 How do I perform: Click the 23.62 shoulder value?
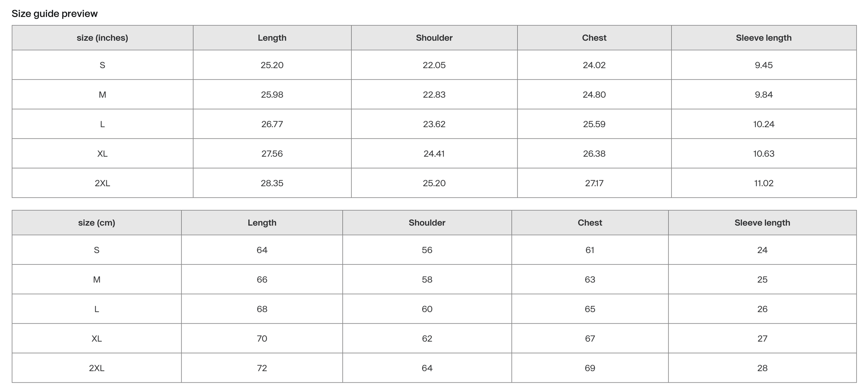pos(434,124)
